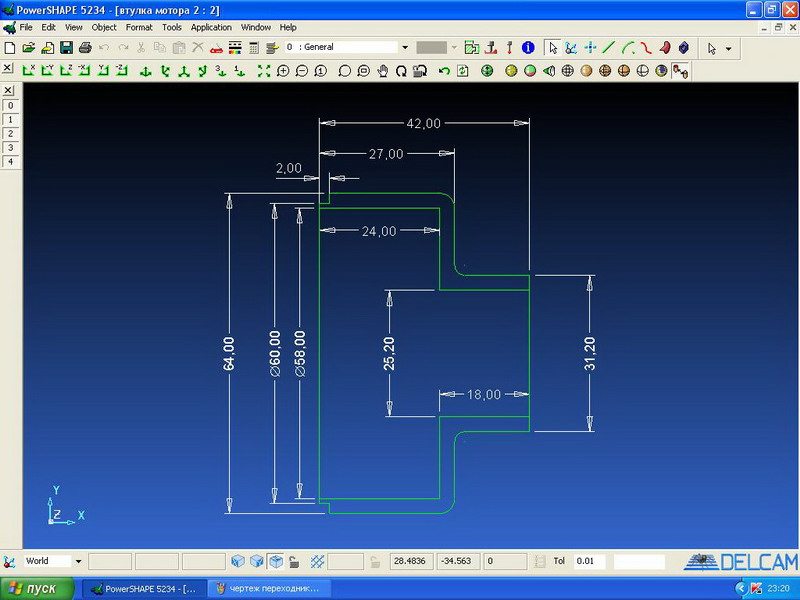Expand the cursor selection mode dropdown arrow

pos(728,48)
